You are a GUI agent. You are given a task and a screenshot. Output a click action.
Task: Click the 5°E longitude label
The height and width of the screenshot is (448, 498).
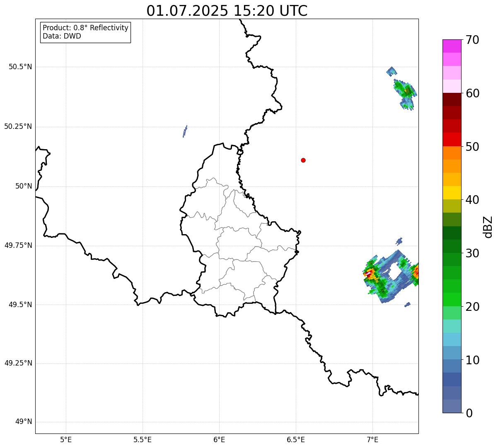pos(66,439)
